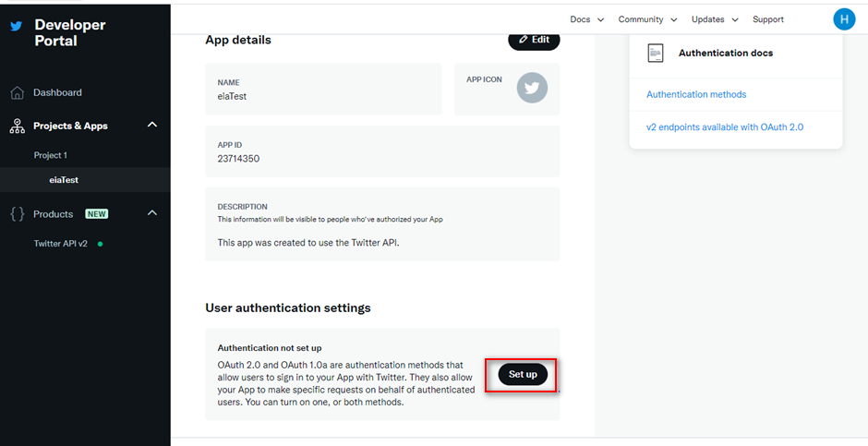Open the Updates dropdown menu

tap(716, 19)
